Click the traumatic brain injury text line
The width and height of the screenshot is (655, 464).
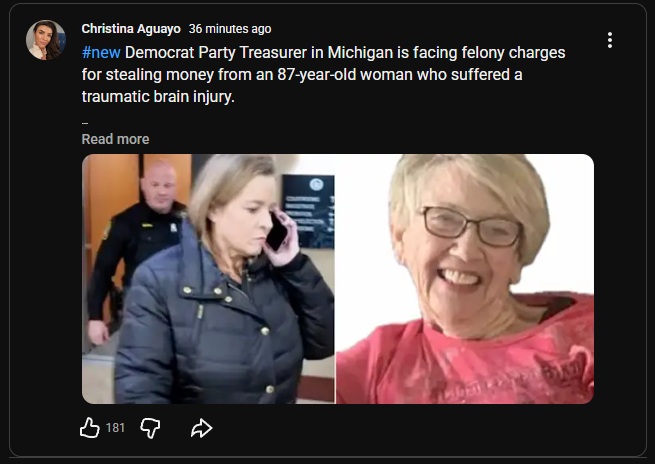point(158,96)
